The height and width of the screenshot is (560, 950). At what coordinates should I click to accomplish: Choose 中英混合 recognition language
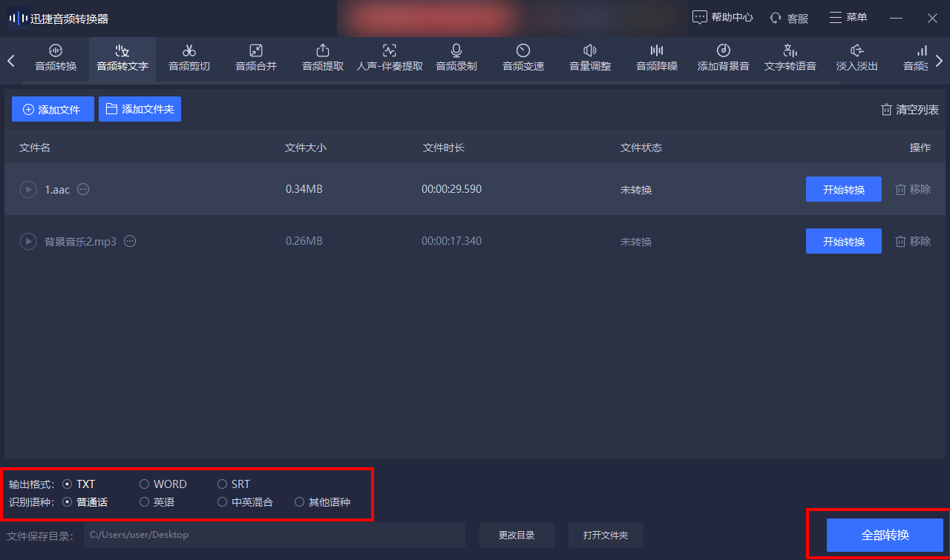coord(245,502)
